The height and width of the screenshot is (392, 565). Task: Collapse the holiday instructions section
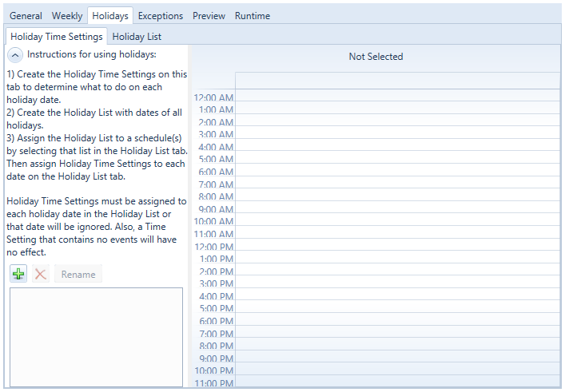pyautogui.click(x=15, y=55)
